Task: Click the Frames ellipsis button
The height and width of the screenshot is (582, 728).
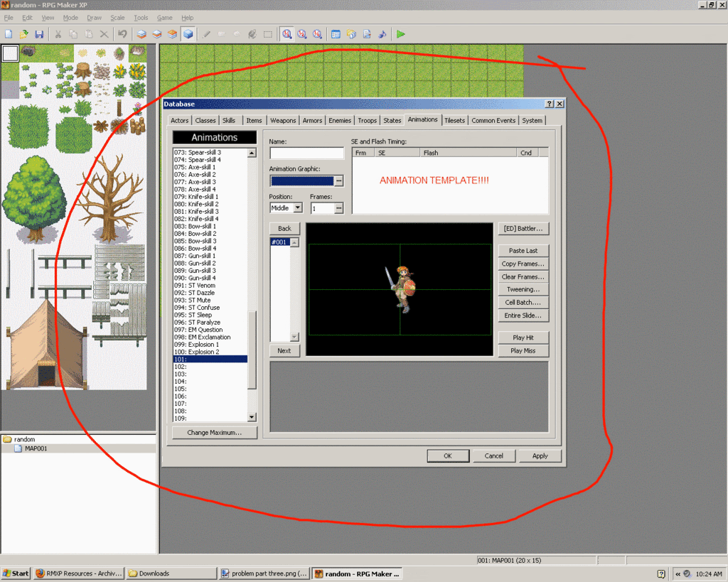Action: pos(339,208)
